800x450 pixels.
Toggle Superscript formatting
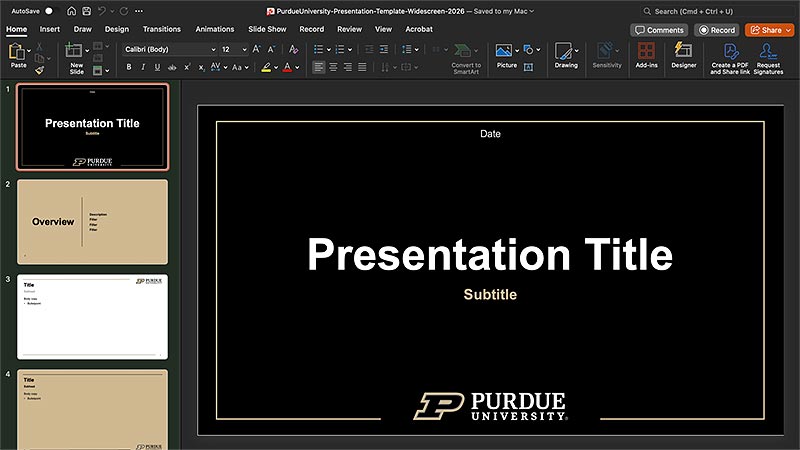pos(187,67)
